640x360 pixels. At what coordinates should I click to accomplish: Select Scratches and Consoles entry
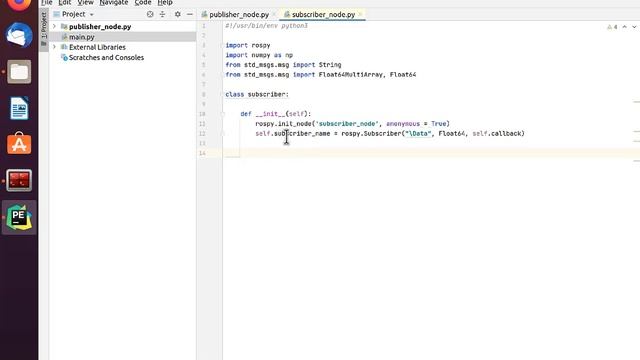pos(106,58)
